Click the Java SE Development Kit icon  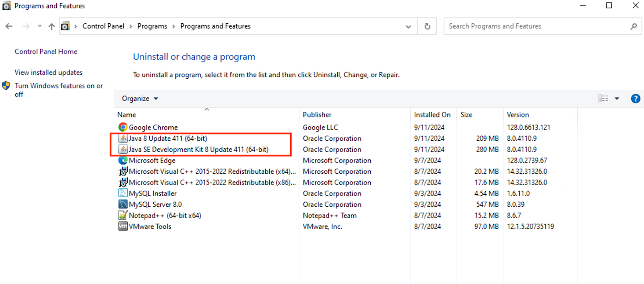(x=123, y=149)
